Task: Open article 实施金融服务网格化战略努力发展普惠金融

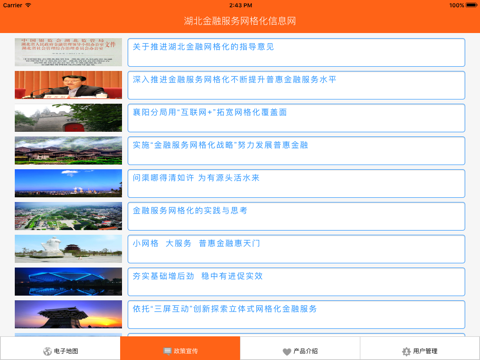Action: pyautogui.click(x=296, y=150)
